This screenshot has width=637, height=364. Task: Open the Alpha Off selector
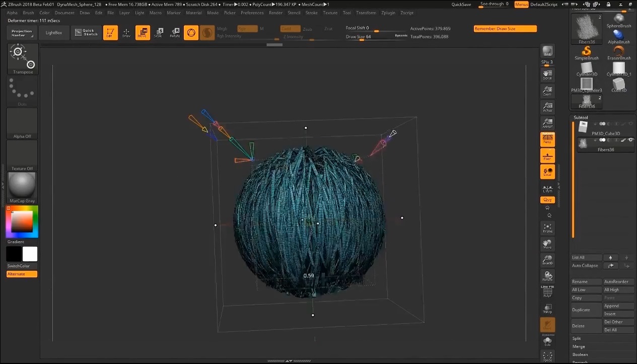[x=22, y=123]
